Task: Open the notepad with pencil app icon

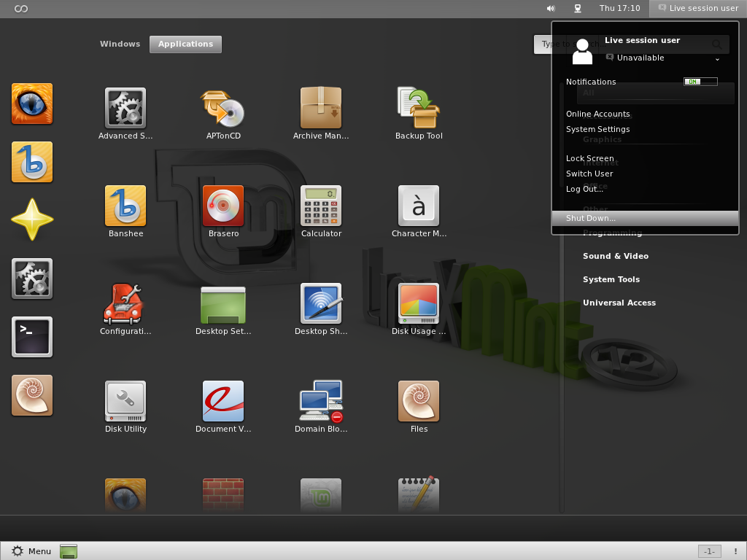Action: click(x=419, y=494)
